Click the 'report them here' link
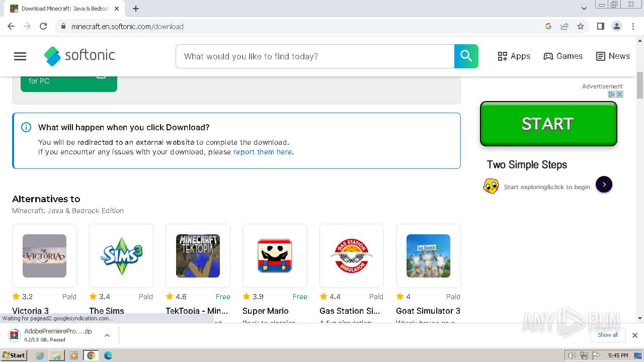 pos(263,152)
